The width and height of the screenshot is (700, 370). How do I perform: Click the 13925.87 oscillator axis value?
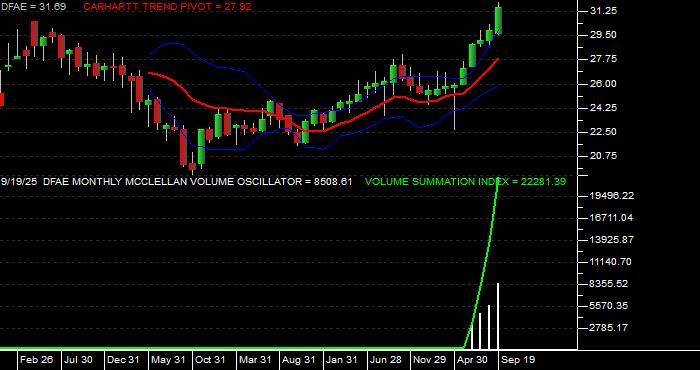pyautogui.click(x=612, y=240)
